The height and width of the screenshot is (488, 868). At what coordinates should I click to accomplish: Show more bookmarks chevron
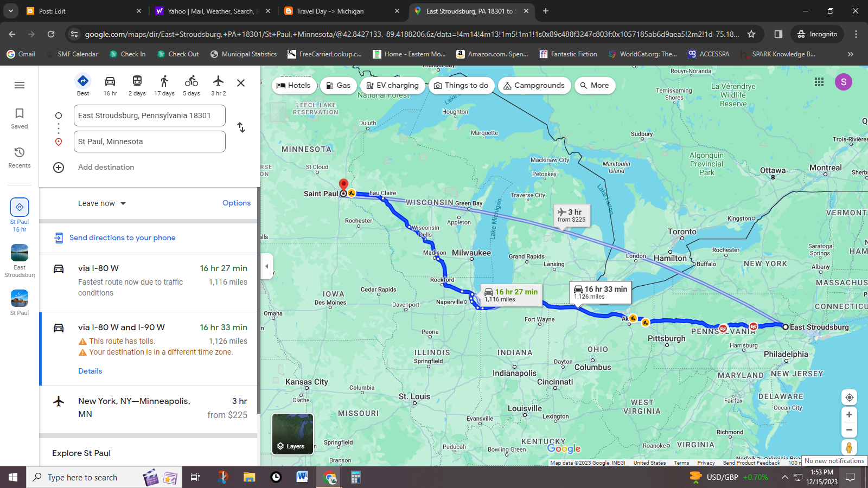click(851, 54)
